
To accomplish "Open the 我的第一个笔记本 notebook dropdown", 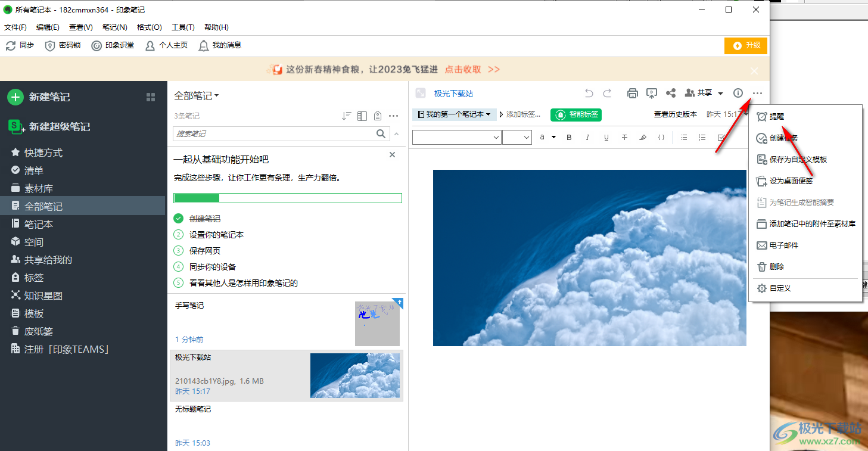I will point(455,114).
